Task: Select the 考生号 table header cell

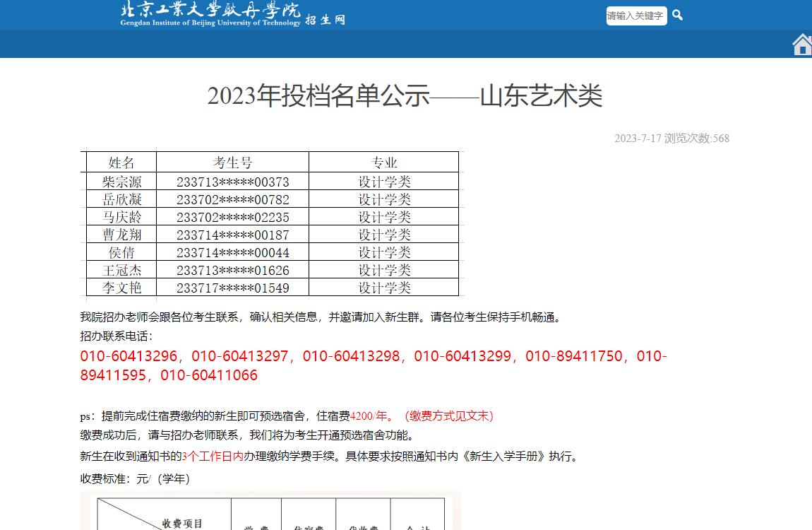Action: click(x=232, y=162)
